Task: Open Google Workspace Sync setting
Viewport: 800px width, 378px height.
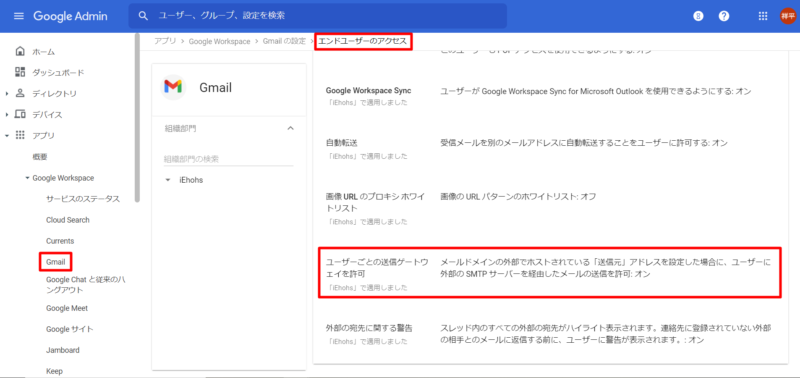Action: tap(368, 91)
